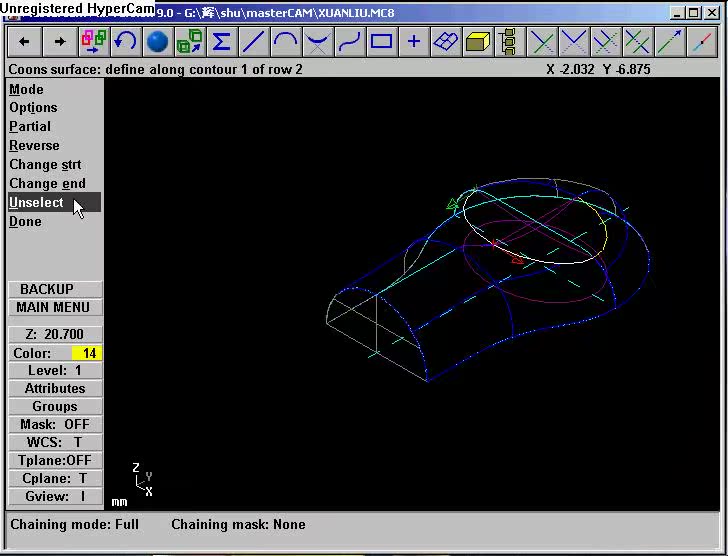Viewport: 728px width, 556px height.
Task: Select the translate entities icon with colored squares
Action: (94, 42)
